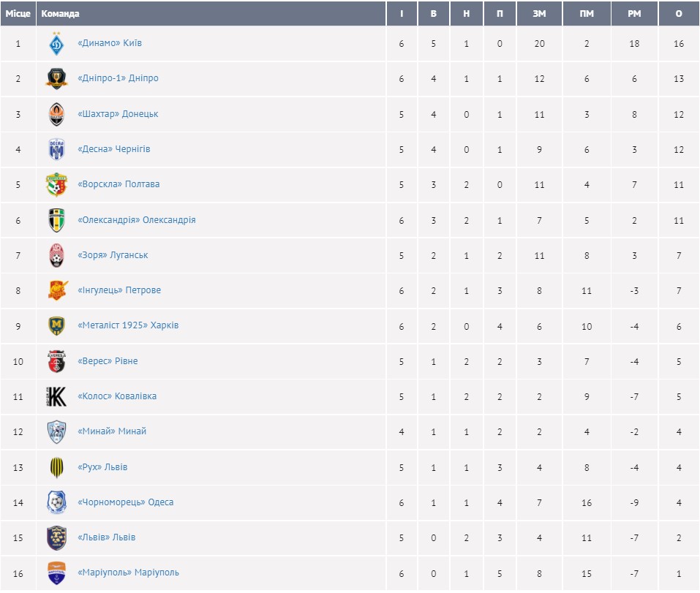
Task: Click the Kolos Kovalivka club logo
Action: pyautogui.click(x=56, y=396)
